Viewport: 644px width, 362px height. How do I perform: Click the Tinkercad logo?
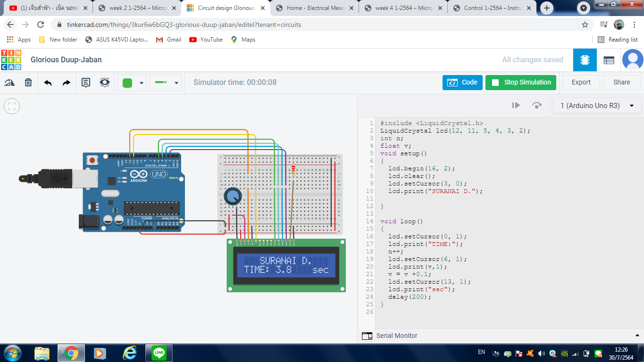tap(11, 60)
